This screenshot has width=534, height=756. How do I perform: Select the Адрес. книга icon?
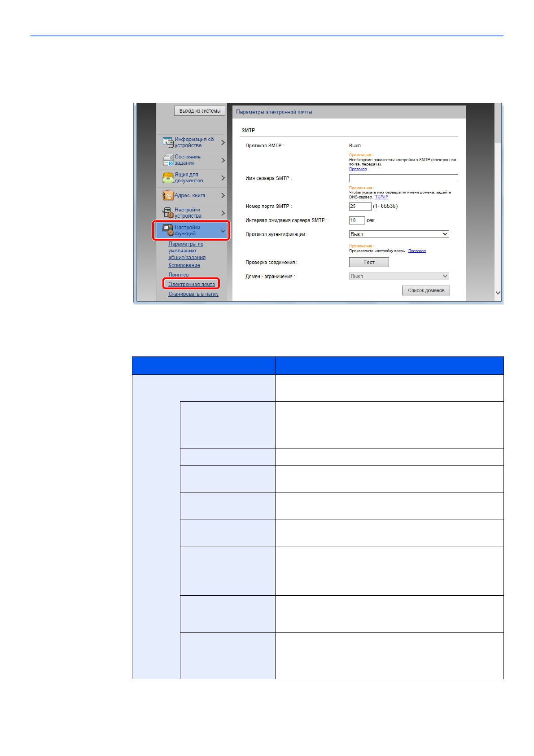point(168,195)
